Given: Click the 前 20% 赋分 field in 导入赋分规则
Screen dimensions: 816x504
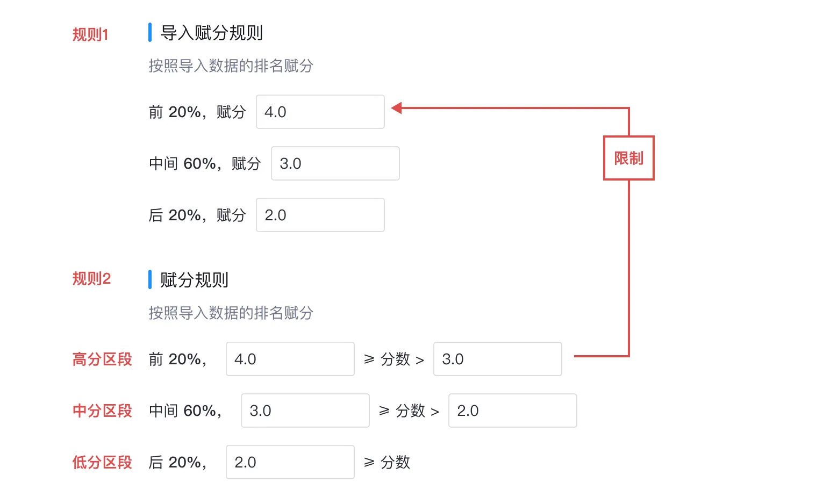Looking at the screenshot, I should point(320,112).
